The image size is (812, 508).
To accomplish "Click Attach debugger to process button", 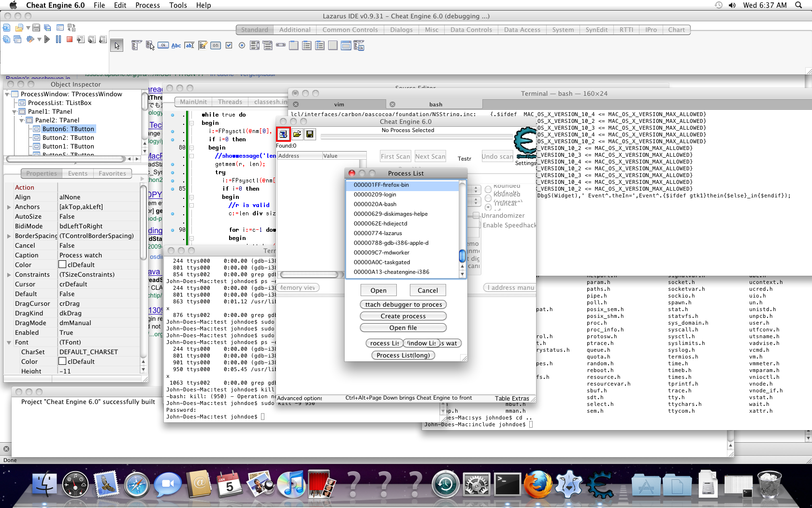I will [403, 304].
